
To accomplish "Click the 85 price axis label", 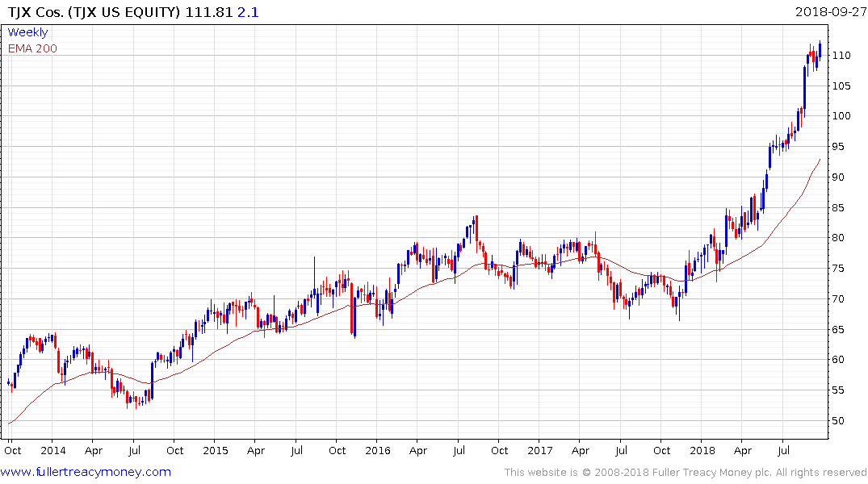I will pos(838,208).
